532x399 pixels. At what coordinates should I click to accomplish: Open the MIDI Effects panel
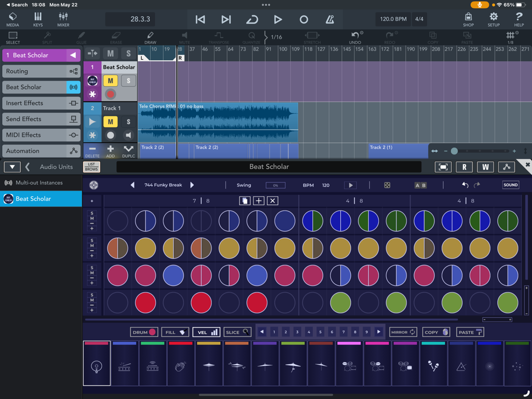click(41, 135)
